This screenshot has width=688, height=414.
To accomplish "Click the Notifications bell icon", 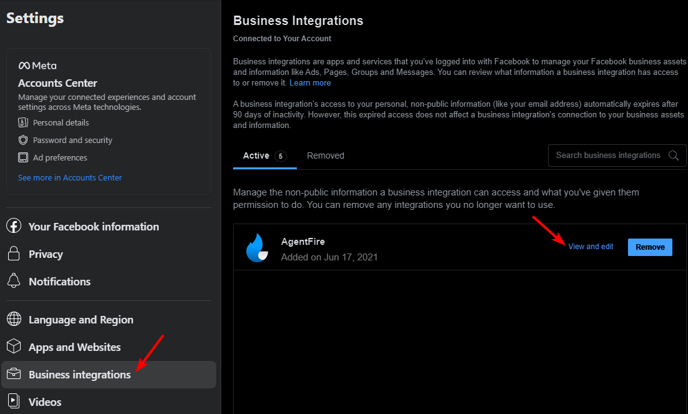I will pos(14,281).
